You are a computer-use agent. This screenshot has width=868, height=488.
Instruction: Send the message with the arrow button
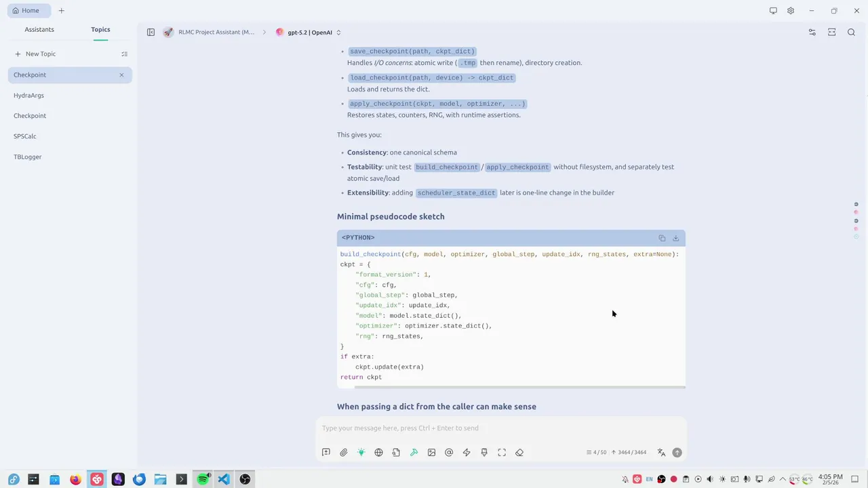coord(677,453)
